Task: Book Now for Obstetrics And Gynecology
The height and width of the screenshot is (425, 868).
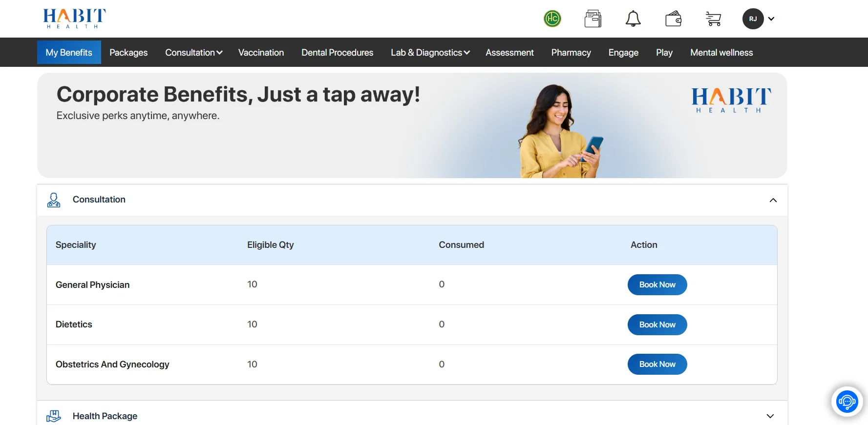Action: click(x=657, y=364)
